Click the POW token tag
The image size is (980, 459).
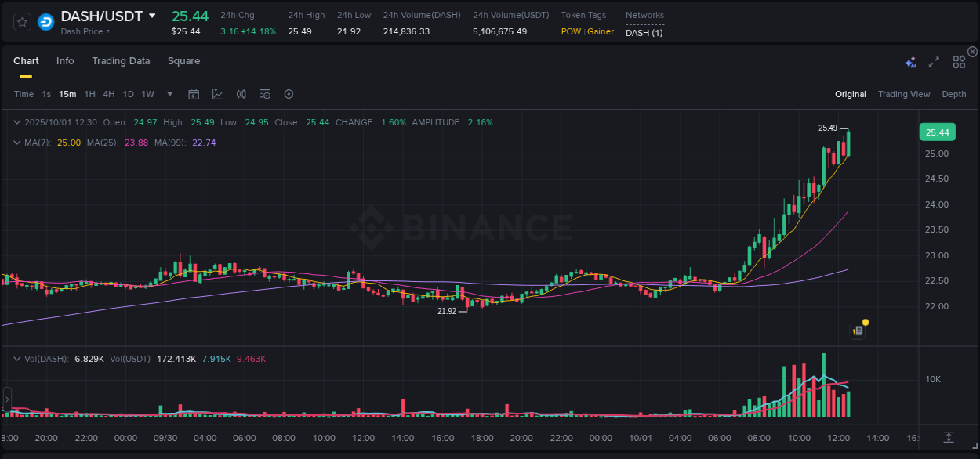coord(570,31)
